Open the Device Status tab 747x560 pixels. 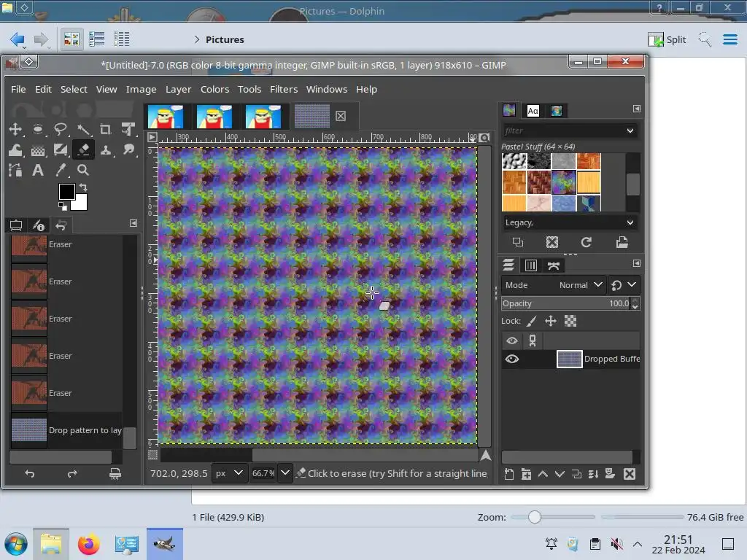click(39, 225)
